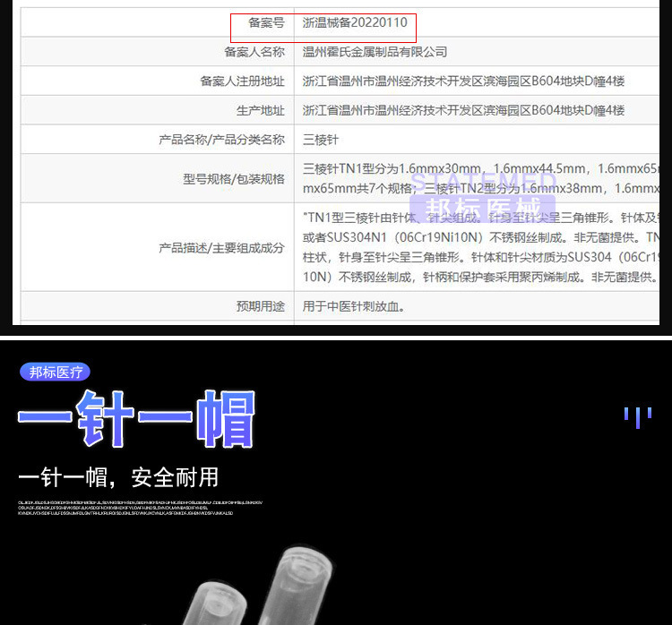Select the production address value in 生产地址 row
This screenshot has width=672, height=625.
point(464,110)
